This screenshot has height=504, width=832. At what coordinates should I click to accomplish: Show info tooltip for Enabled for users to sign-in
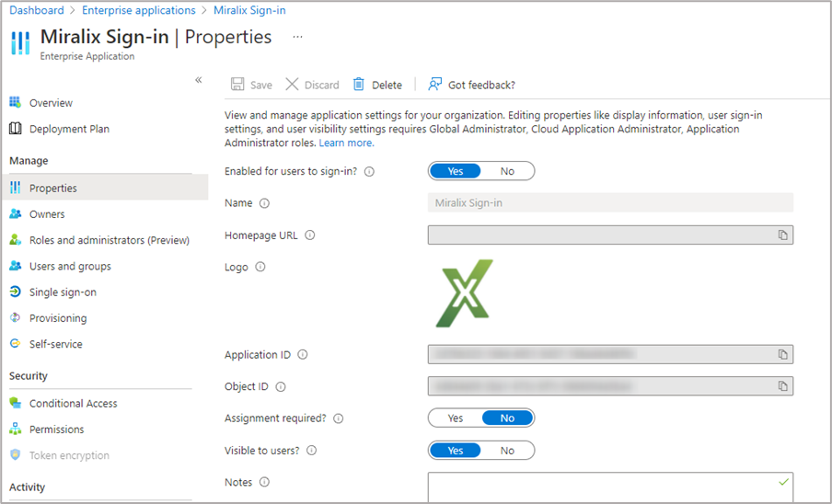point(369,171)
